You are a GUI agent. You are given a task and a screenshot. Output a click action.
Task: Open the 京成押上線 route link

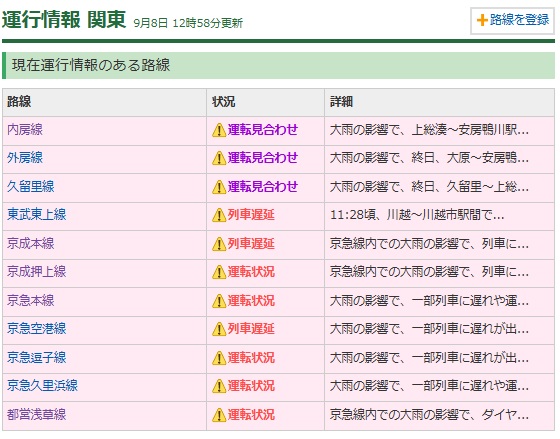coord(37,272)
